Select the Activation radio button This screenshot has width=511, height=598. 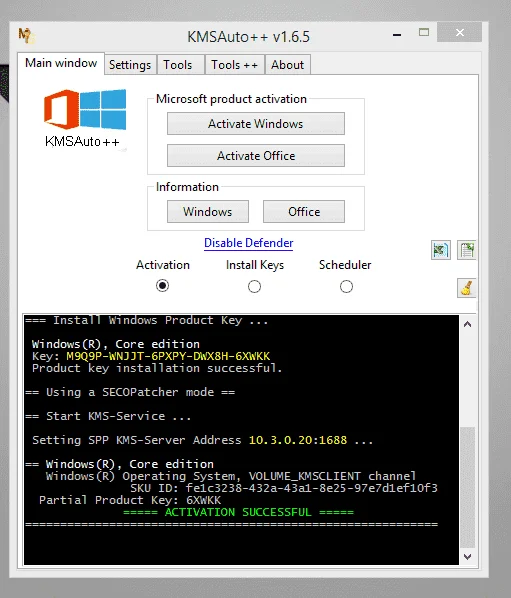point(162,286)
